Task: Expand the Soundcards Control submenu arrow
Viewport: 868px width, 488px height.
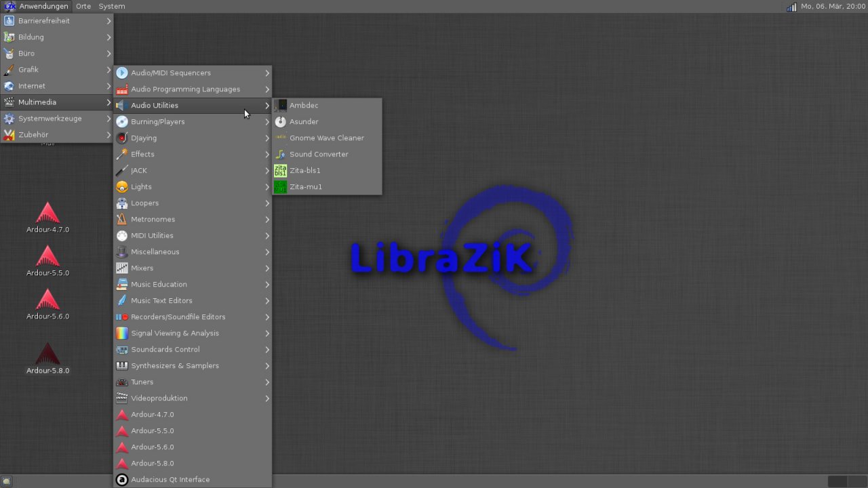Action: coord(267,350)
